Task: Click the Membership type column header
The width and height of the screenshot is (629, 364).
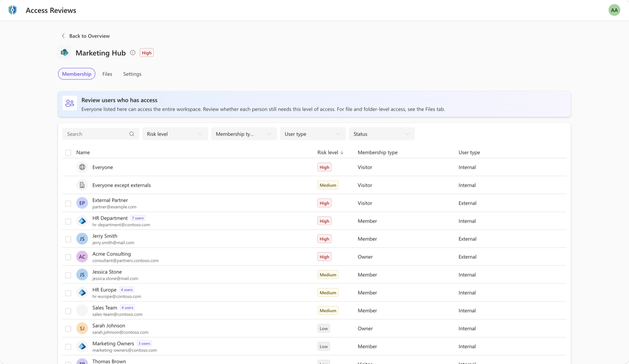Action: click(x=377, y=152)
